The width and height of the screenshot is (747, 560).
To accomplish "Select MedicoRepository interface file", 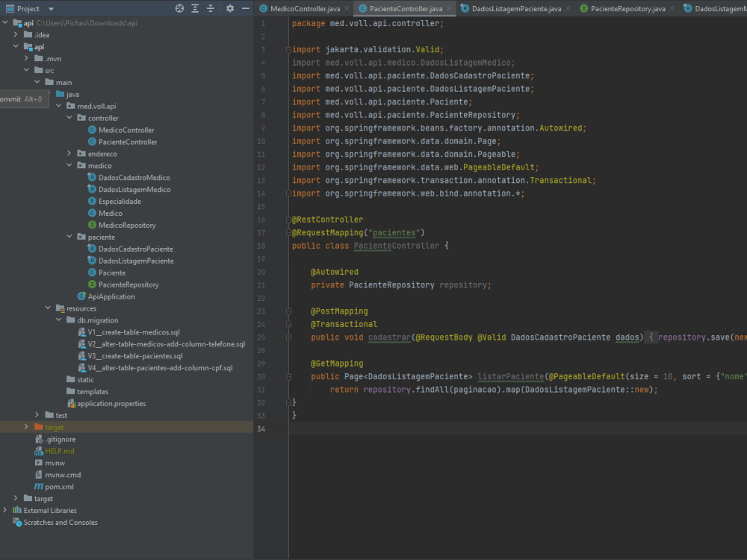I will pyautogui.click(x=127, y=225).
